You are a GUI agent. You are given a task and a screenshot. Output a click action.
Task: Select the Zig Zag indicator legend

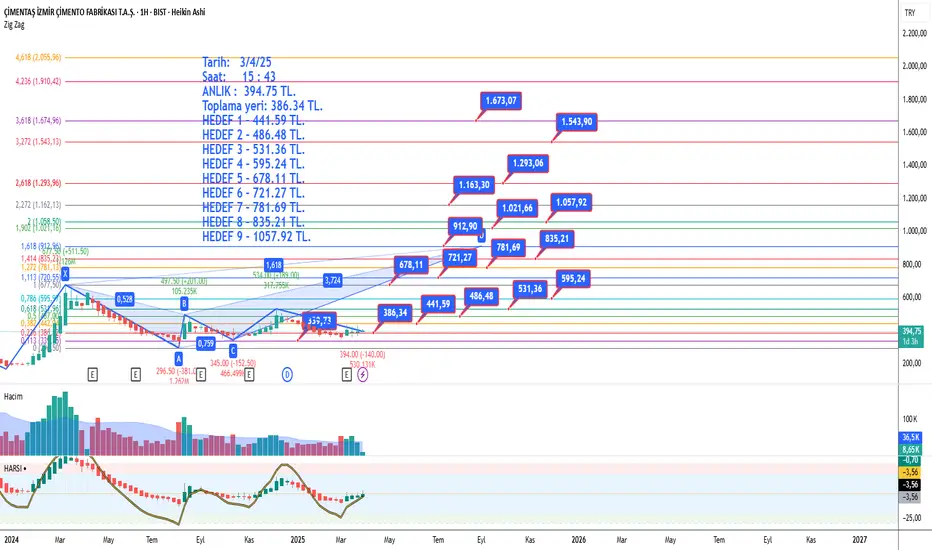coord(14,25)
